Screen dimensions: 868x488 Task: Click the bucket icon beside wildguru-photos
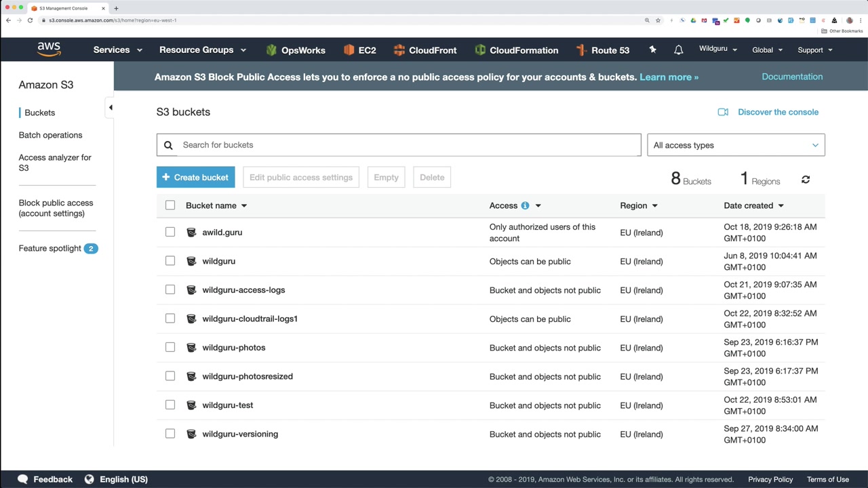tap(191, 348)
